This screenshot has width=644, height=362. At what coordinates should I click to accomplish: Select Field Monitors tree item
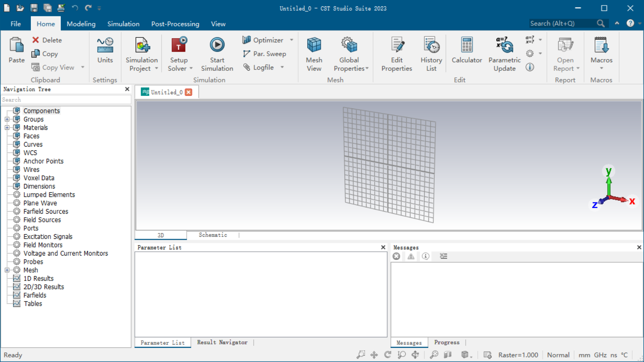[43, 245]
